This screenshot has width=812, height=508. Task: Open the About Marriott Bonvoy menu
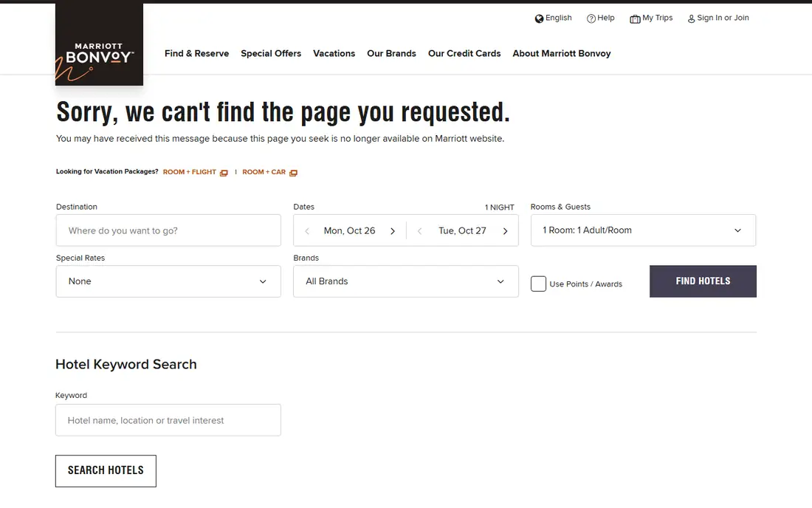tap(562, 53)
